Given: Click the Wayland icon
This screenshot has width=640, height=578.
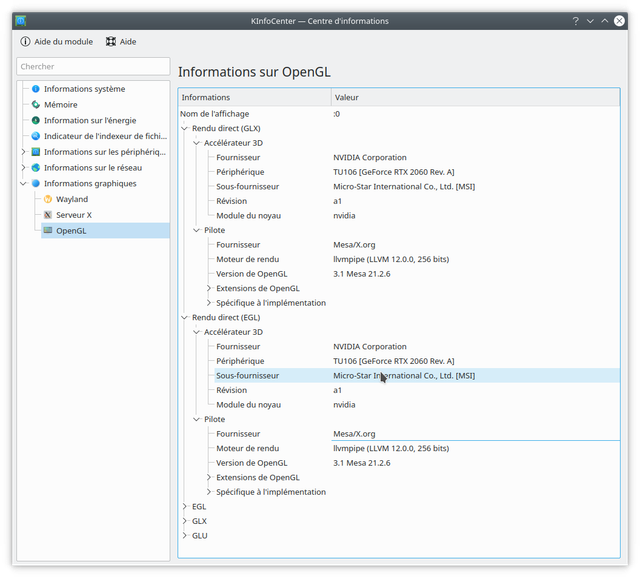Looking at the screenshot, I should (48, 199).
